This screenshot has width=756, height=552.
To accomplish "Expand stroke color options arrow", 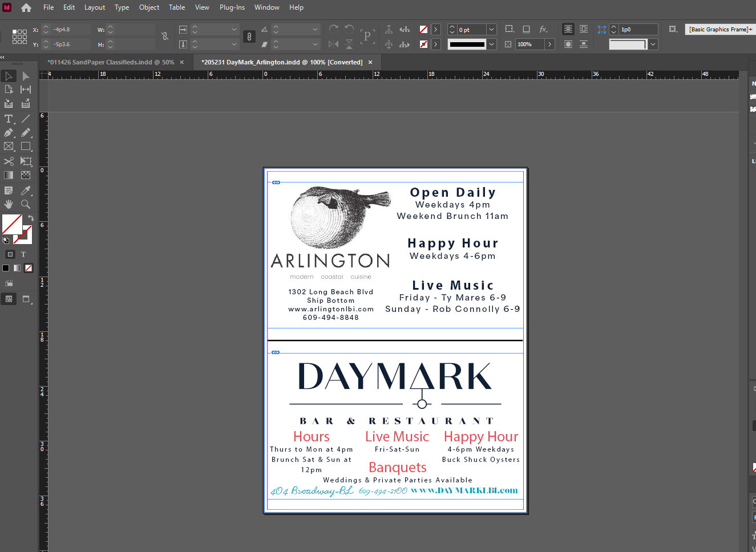I will pyautogui.click(x=436, y=44).
